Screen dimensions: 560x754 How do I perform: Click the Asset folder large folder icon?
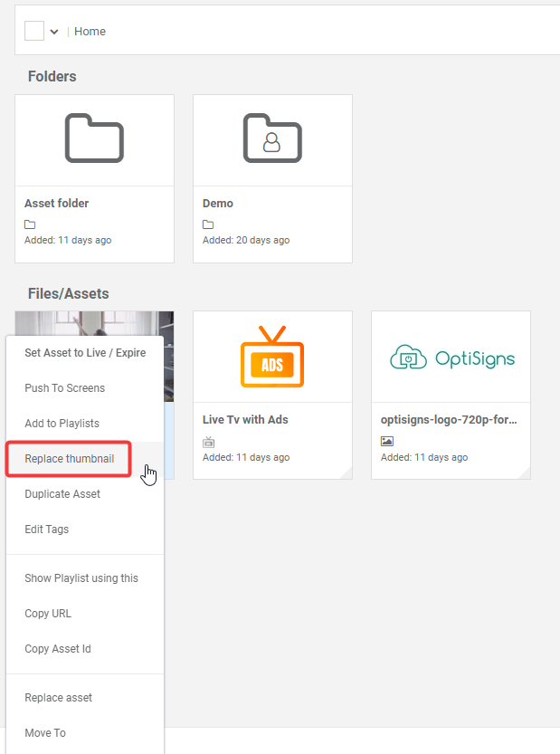tap(94, 138)
